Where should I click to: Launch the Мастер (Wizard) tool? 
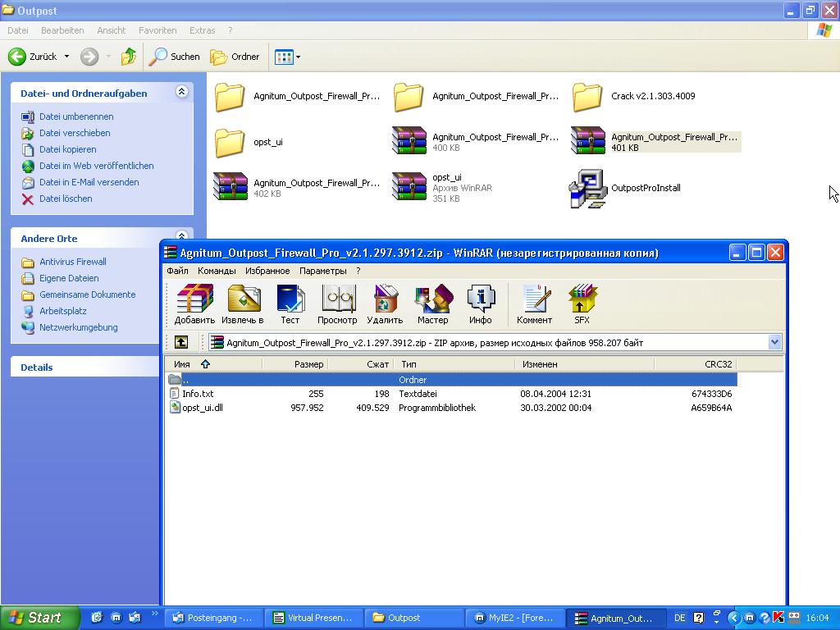click(433, 304)
